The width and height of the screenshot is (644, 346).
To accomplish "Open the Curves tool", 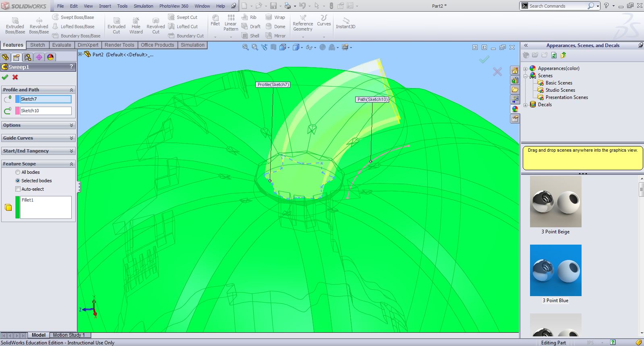I will coord(324,21).
